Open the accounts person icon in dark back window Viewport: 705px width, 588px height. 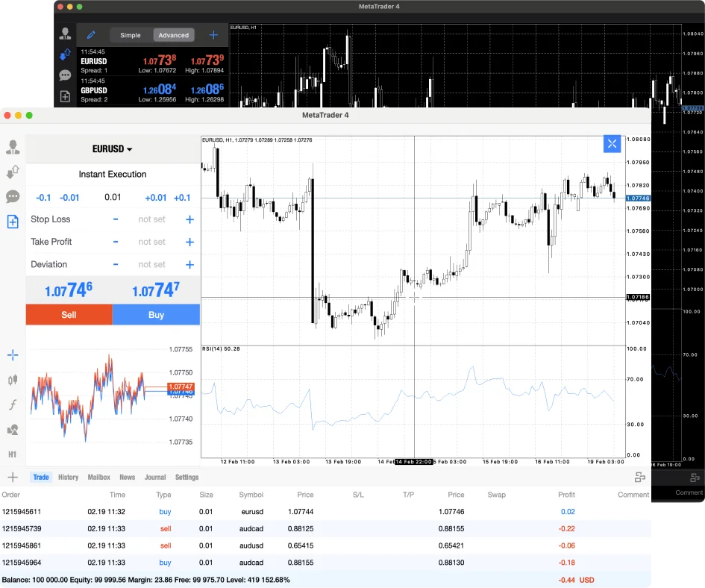click(x=65, y=34)
